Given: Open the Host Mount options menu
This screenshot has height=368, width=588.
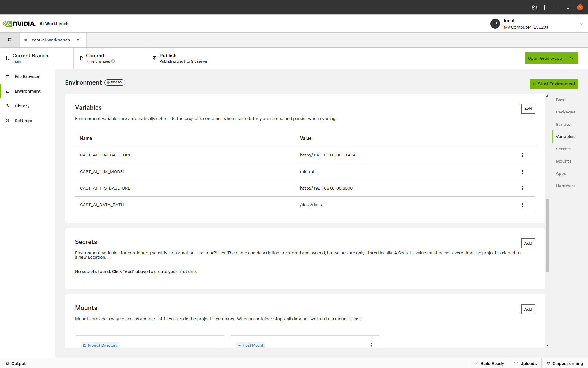Looking at the screenshot, I should [371, 345].
